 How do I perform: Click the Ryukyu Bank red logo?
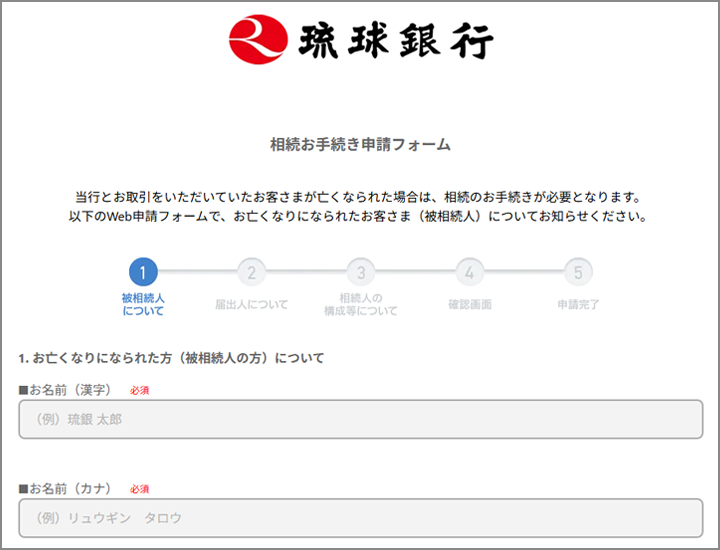pos(259,39)
